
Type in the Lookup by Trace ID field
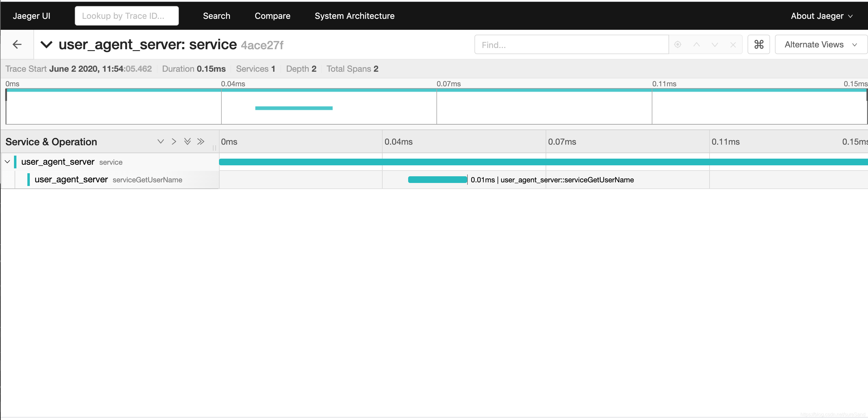[x=127, y=15]
